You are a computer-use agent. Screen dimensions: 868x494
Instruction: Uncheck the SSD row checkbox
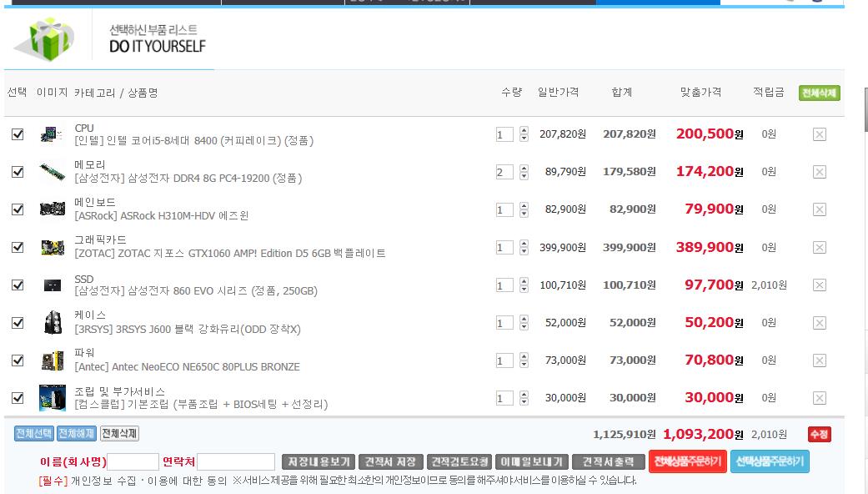pyautogui.click(x=18, y=285)
